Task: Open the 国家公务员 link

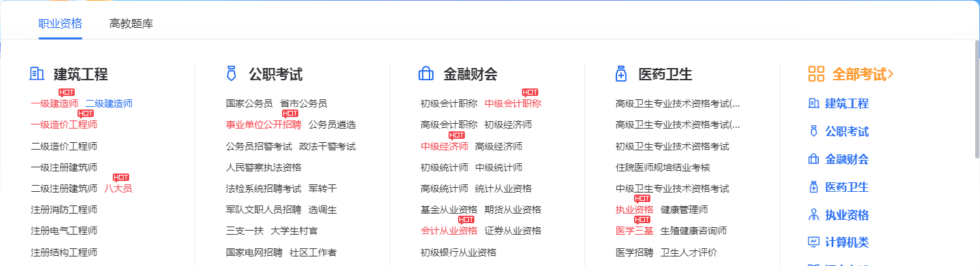Action: [x=249, y=103]
